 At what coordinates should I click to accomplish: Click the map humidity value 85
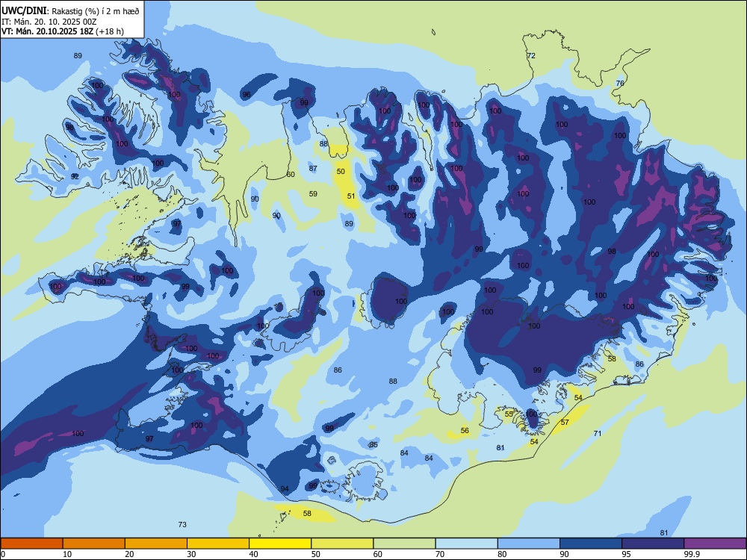373,445
